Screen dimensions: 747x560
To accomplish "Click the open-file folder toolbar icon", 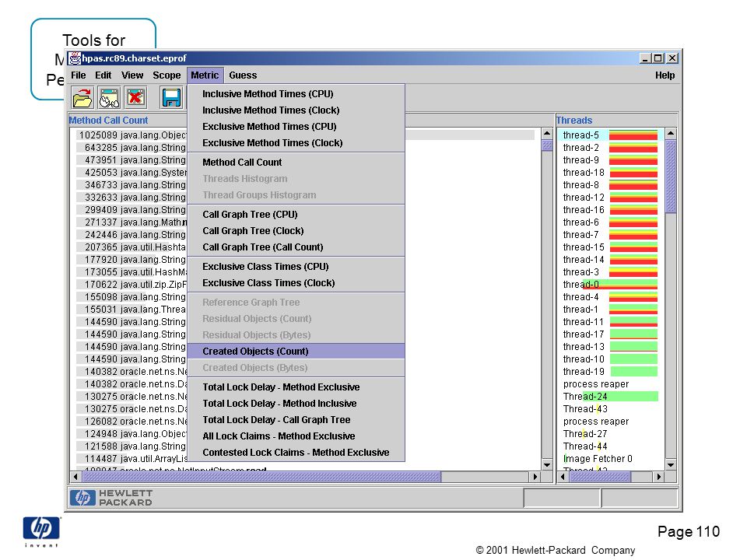I will (x=82, y=98).
